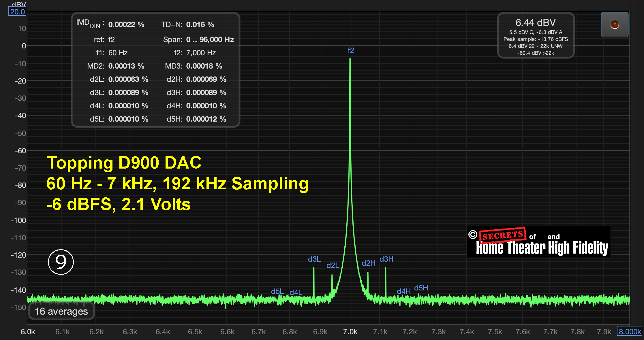Click the IMD DIN value in measurement panel

point(126,24)
